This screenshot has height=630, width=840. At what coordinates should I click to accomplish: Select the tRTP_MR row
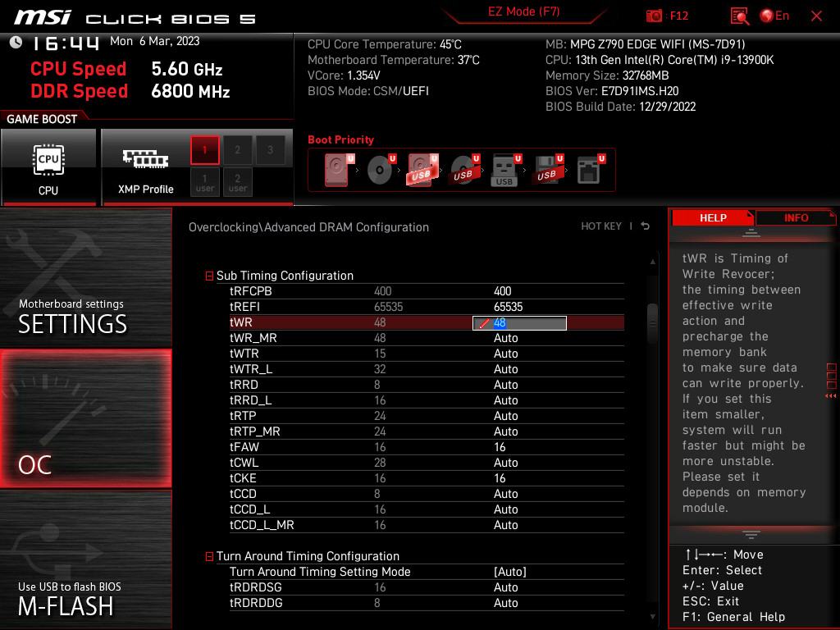click(x=427, y=431)
